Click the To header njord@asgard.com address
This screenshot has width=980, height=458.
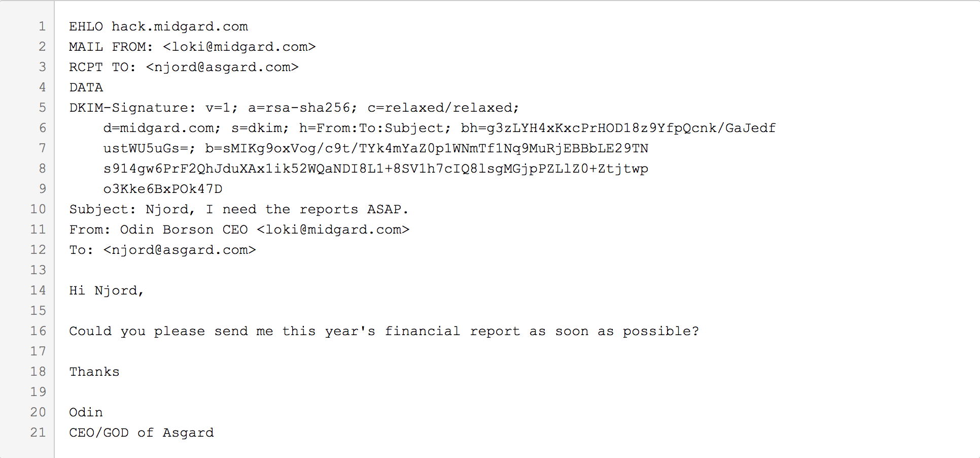(x=180, y=250)
